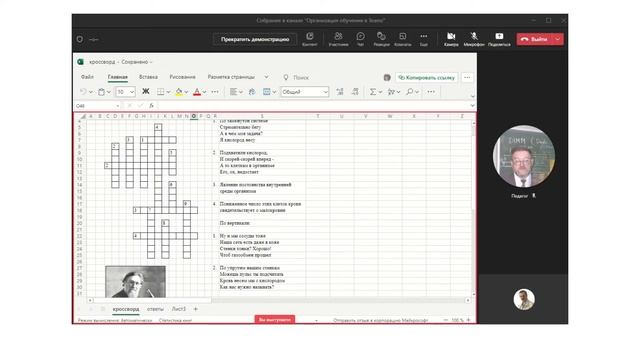Switch to the Рисование ribbon tab
The image size is (640, 360).
(x=182, y=77)
